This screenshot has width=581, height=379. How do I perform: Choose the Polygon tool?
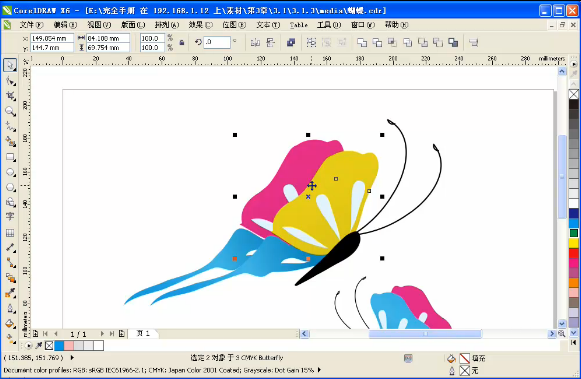(x=10, y=187)
